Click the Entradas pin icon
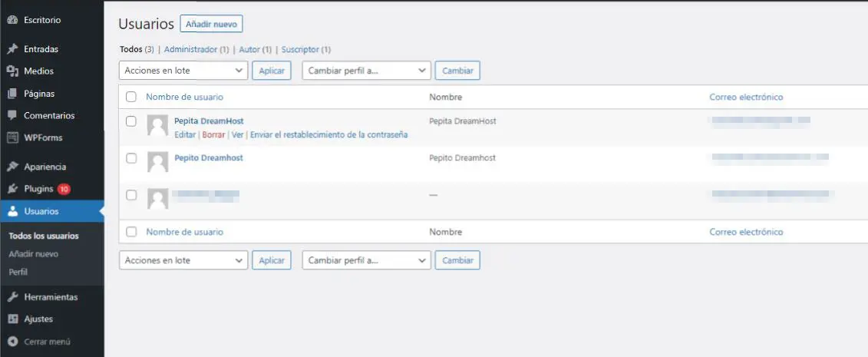The width and height of the screenshot is (868, 357). point(12,49)
